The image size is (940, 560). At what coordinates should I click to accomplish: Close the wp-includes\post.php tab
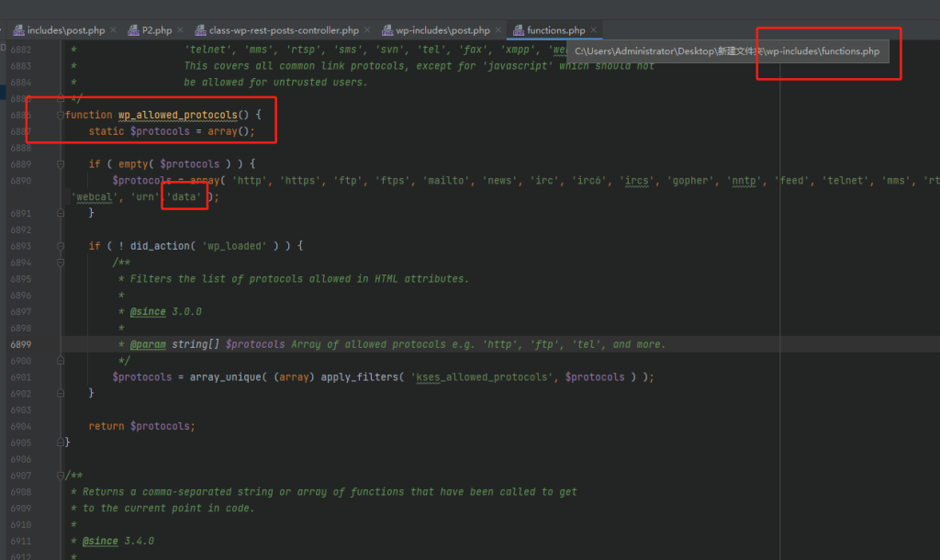point(498,30)
